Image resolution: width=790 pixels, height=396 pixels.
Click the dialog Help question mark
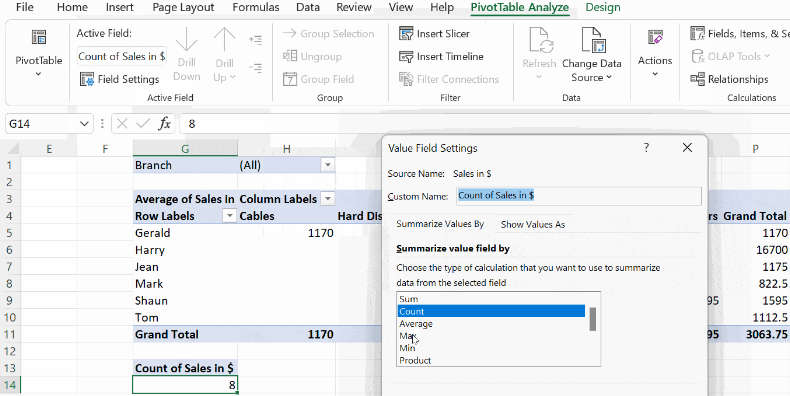tap(646, 148)
